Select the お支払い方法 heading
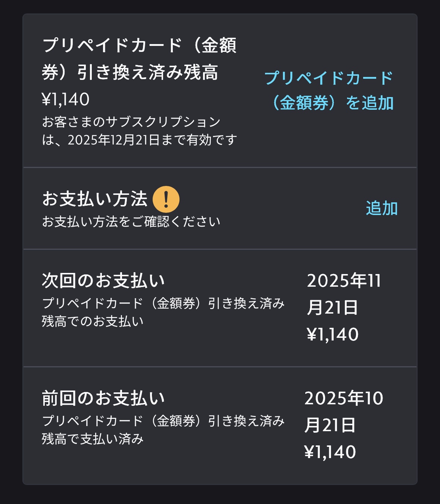 pos(95,199)
